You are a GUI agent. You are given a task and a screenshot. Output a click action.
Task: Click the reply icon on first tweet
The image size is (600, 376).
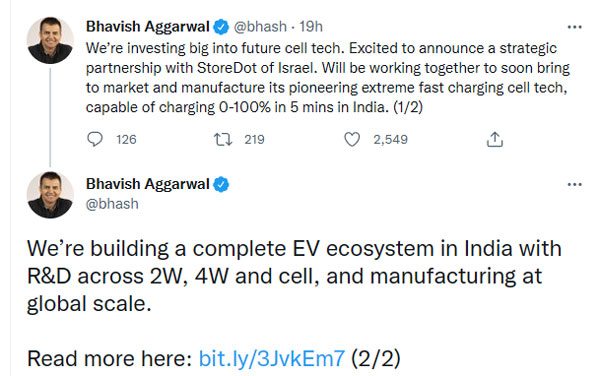[95, 139]
